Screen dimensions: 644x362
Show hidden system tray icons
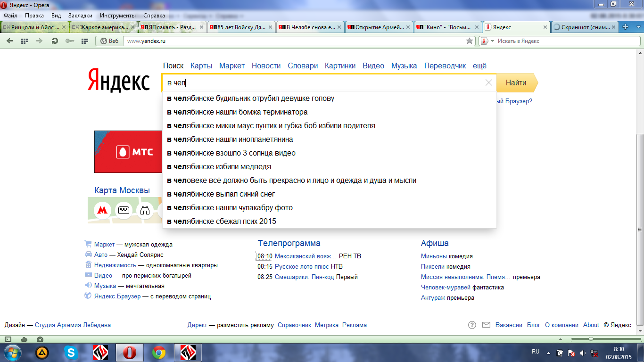tap(548, 353)
